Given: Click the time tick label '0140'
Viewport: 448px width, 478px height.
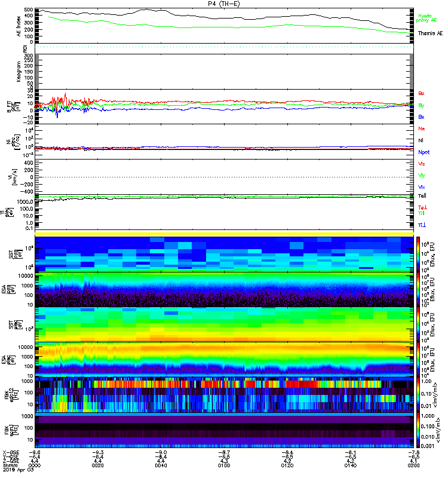Looking at the screenshot, I should point(351,465).
